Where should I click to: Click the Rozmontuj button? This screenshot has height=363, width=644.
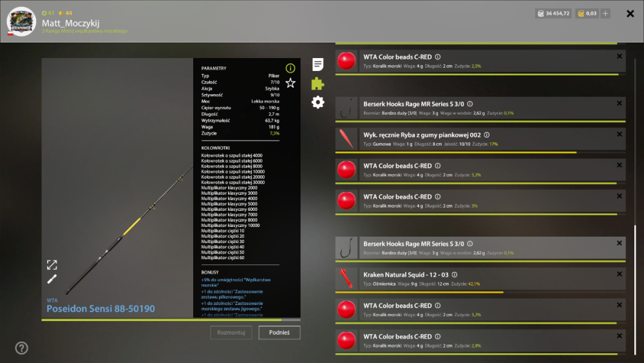(231, 333)
